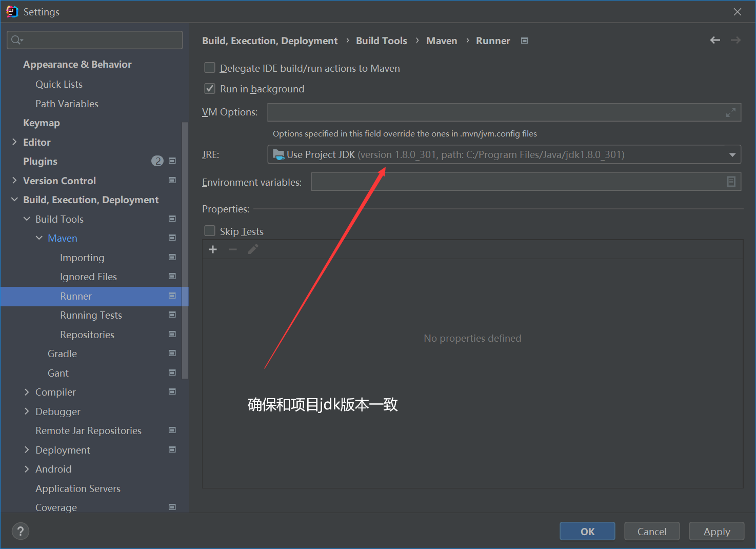Open Path Variables settings page
This screenshot has height=549, width=756.
67,104
